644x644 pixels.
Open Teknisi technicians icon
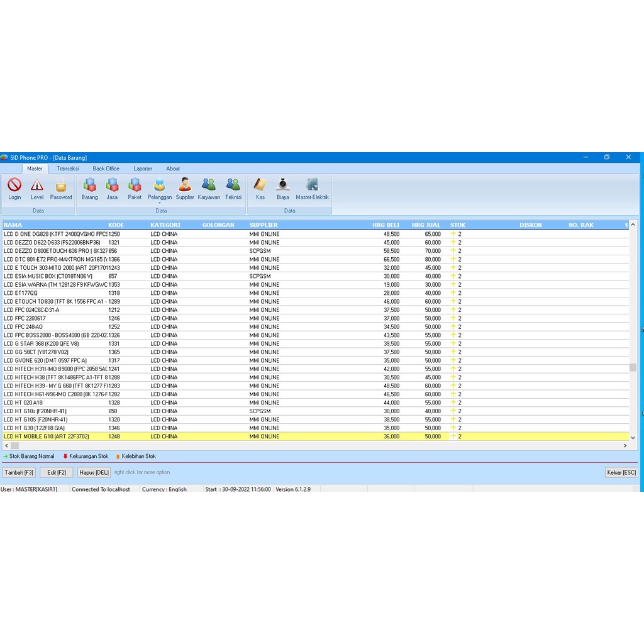coord(233,189)
